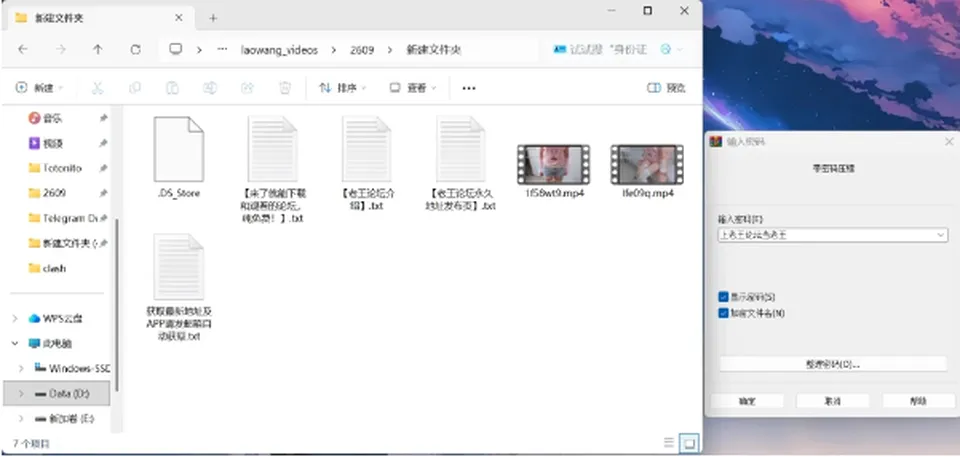Click the sidebar vertical scrollbar

coord(116,304)
